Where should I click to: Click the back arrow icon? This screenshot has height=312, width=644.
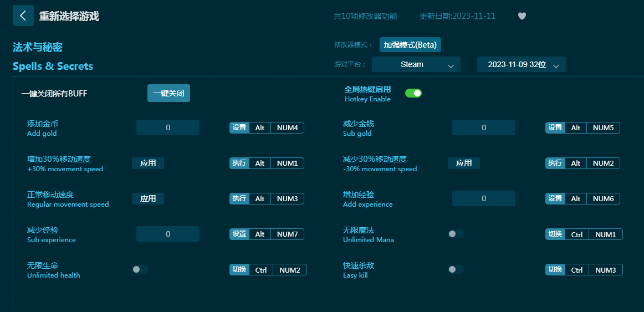pos(23,16)
